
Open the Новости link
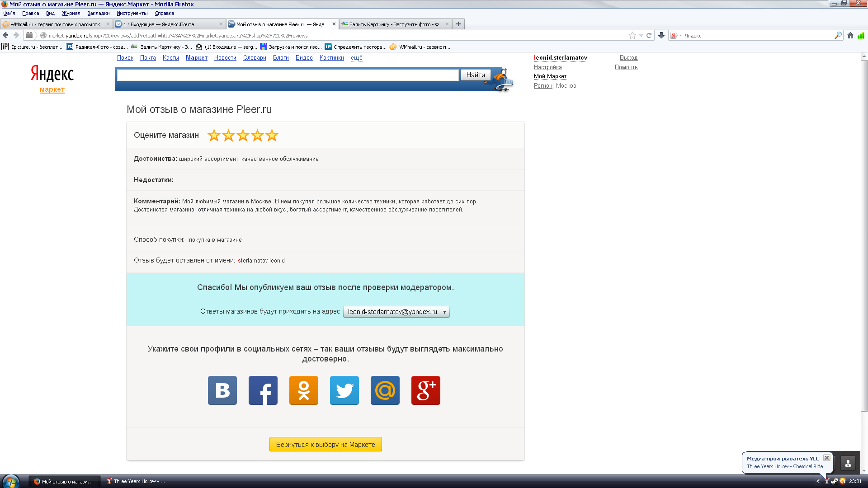click(225, 58)
